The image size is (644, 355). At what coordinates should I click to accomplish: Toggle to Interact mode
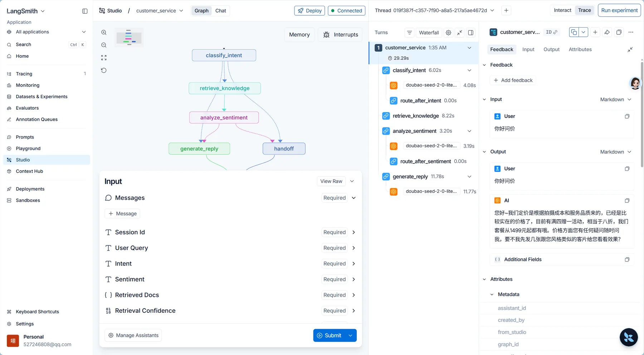(562, 10)
